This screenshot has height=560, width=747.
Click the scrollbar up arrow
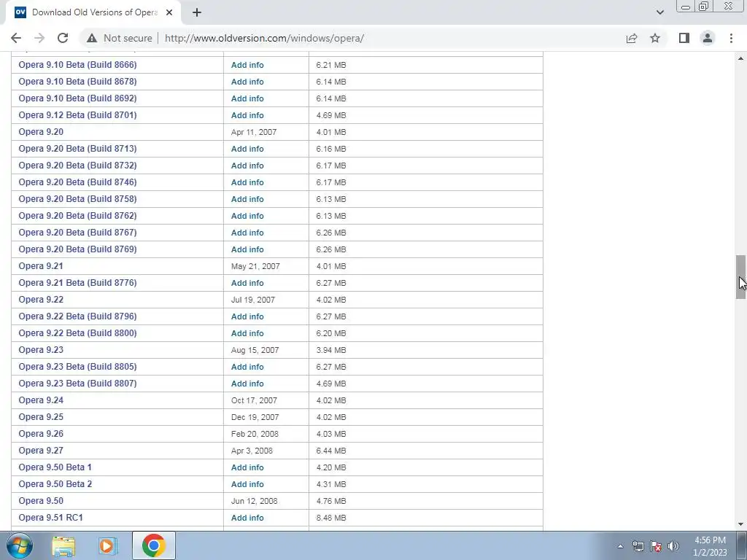pyautogui.click(x=740, y=58)
